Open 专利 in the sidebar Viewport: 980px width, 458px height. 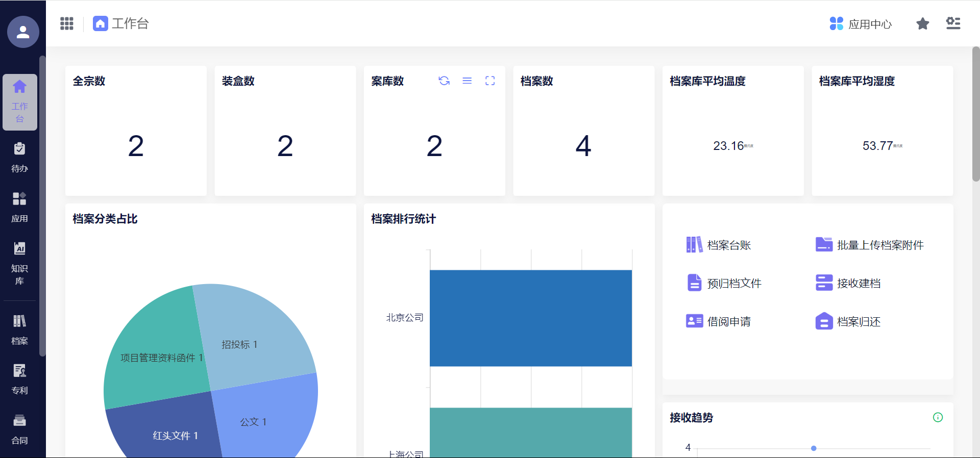(19, 379)
